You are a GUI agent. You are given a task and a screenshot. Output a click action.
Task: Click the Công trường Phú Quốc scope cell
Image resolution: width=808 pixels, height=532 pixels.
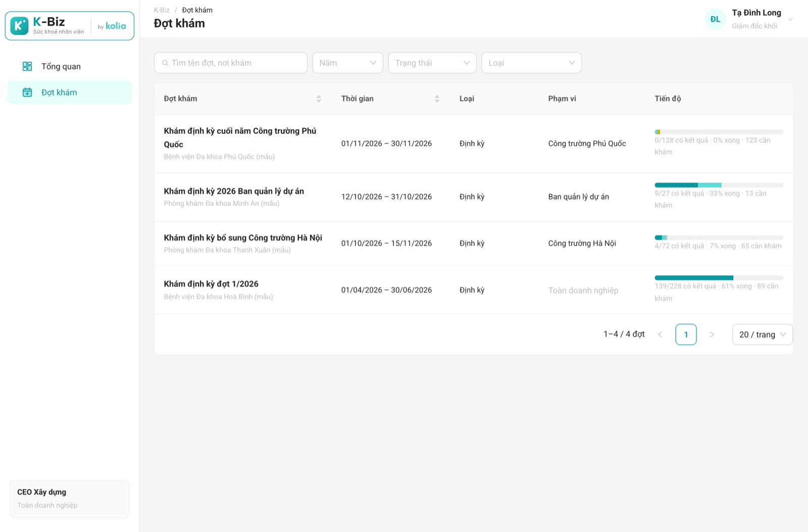[587, 144]
